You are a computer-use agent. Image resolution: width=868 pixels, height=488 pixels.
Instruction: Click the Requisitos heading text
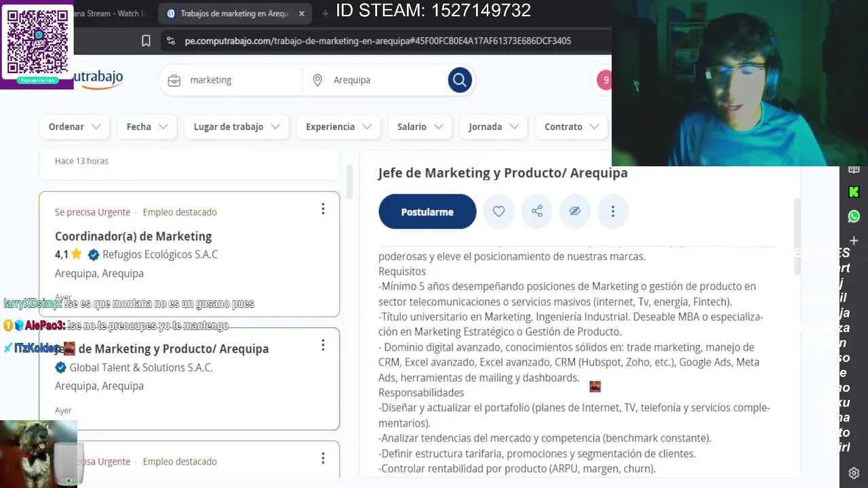[402, 271]
